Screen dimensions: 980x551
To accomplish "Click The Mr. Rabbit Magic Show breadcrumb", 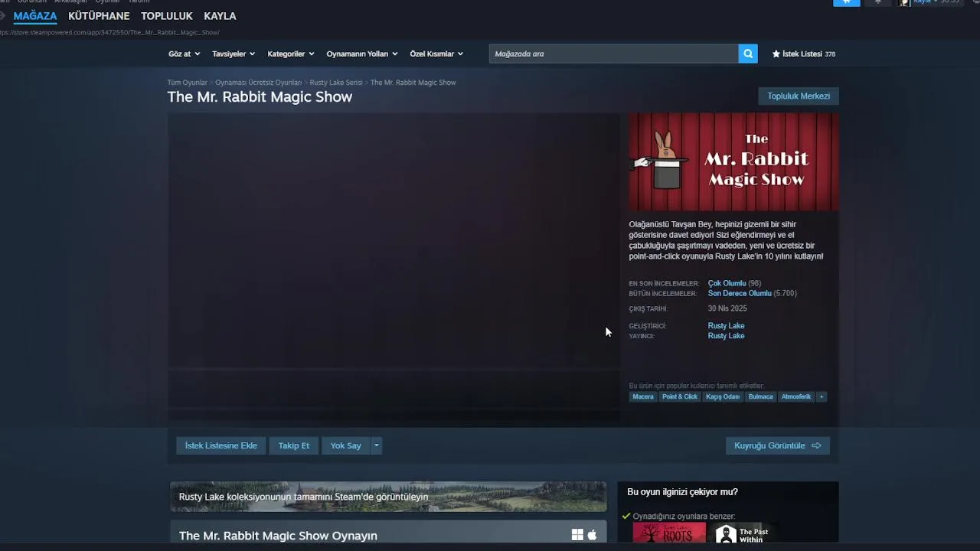I will pos(413,83).
